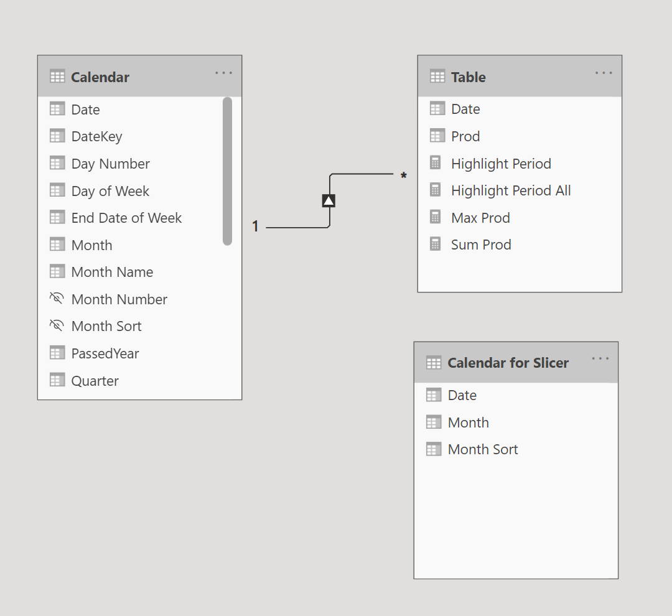This screenshot has height=616, width=672.
Task: Click the Calendar table vertical scrollbar
Action: [x=227, y=171]
